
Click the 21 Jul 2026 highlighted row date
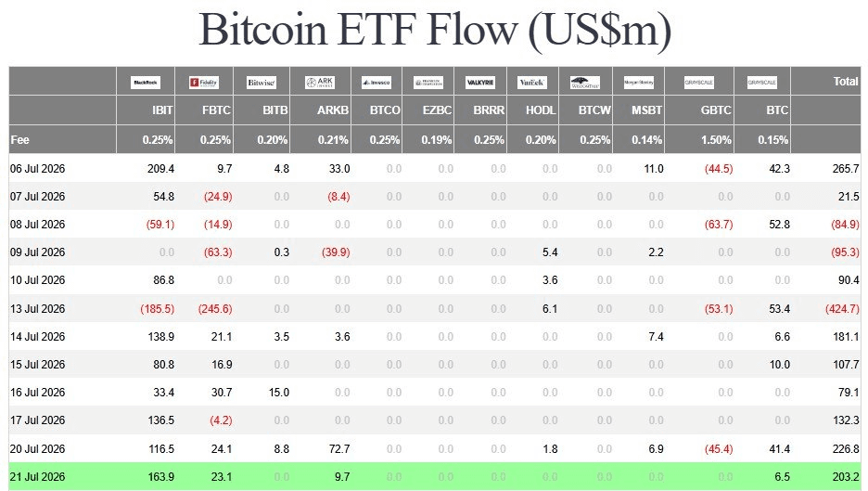point(38,476)
